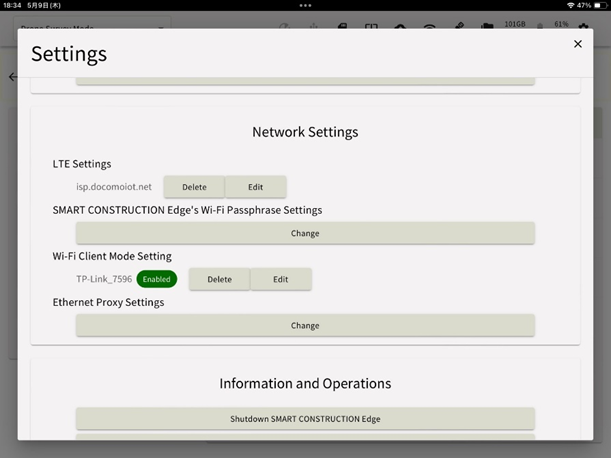Viewport: 611px width, 458px height.
Task: Tap the iPad Wi-Fi status icon
Action: pyautogui.click(x=570, y=5)
